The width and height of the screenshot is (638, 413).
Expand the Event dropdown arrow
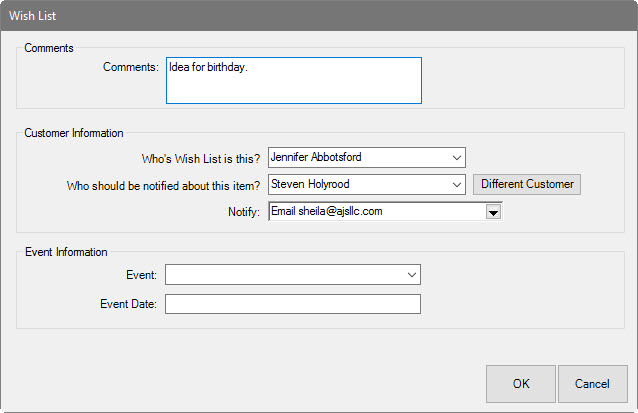(411, 275)
